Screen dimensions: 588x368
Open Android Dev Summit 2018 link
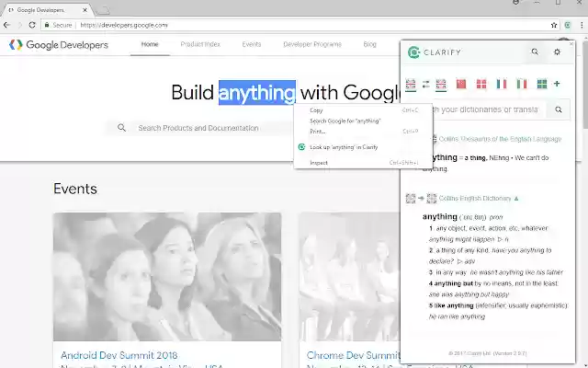coord(119,355)
